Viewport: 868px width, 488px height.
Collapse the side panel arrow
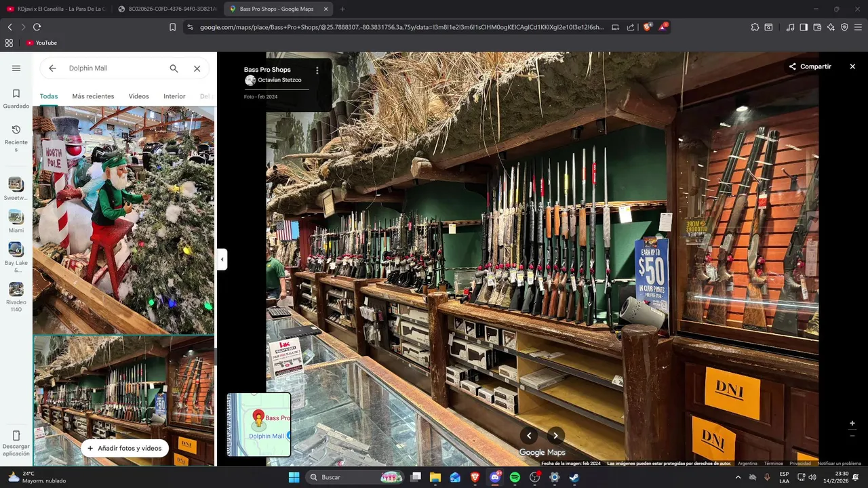(222, 259)
